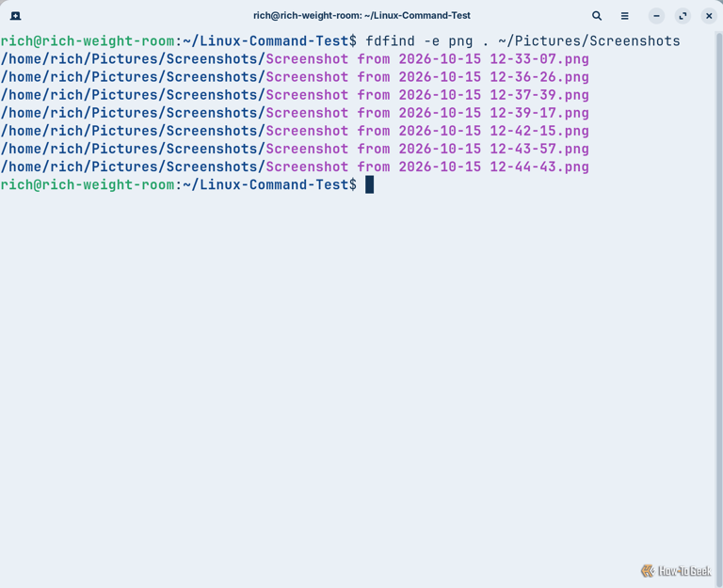Click the first prompt rich@rich-weight-room
This screenshot has height=588, width=723.
(88, 41)
